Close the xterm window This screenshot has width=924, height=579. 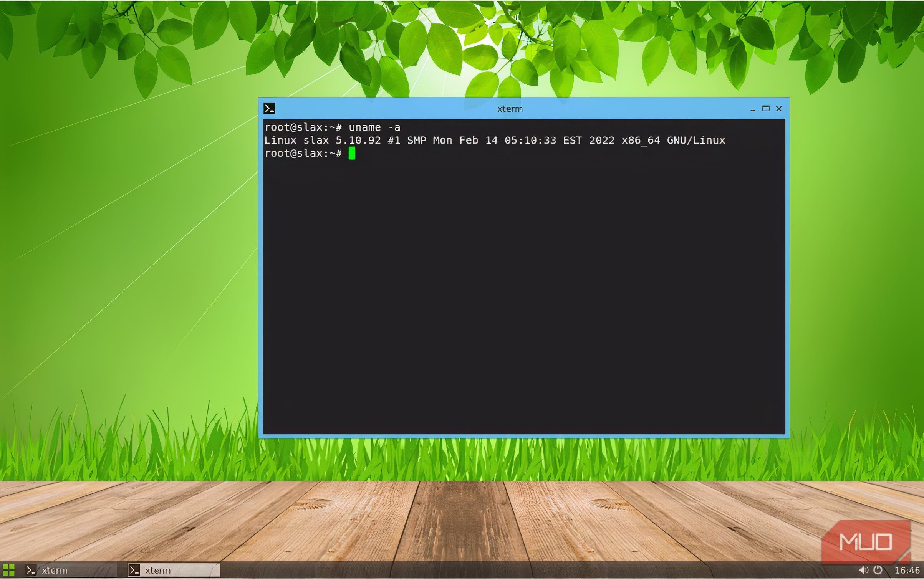tap(779, 109)
